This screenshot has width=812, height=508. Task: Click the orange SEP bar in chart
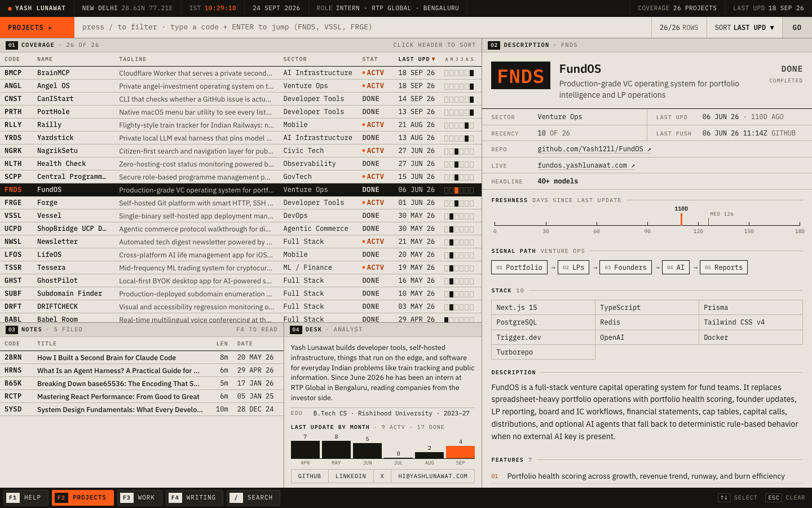460,452
